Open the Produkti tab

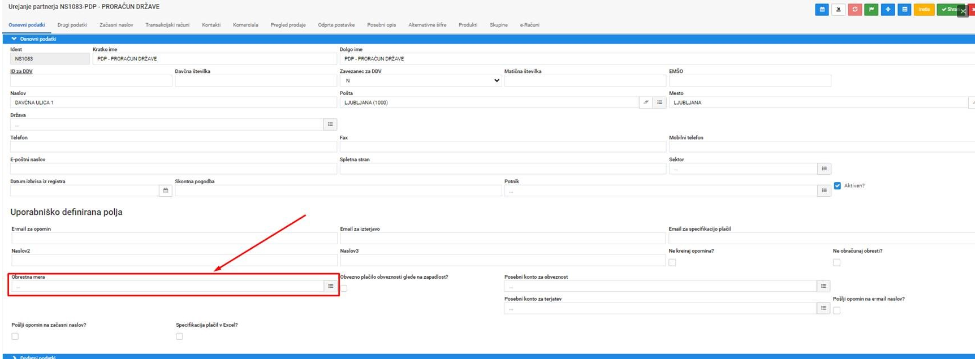point(468,25)
